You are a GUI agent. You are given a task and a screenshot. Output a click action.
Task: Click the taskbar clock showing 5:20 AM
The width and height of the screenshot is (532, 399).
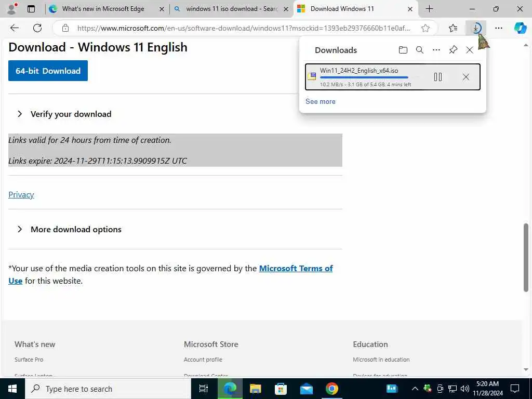pyautogui.click(x=487, y=389)
